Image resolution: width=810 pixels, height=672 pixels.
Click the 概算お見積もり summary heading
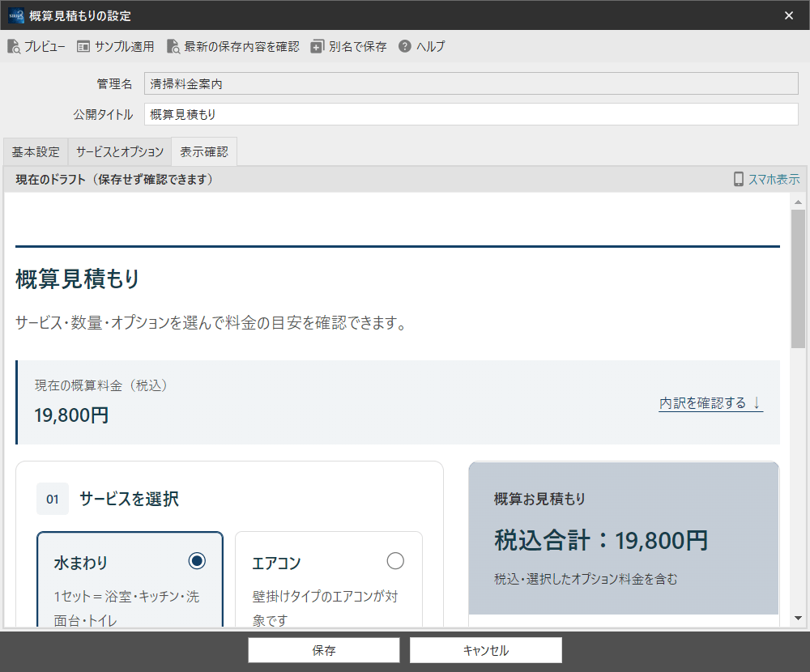pos(539,499)
